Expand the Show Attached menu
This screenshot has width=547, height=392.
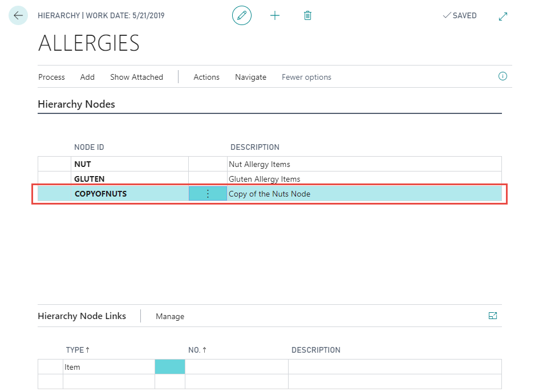point(136,77)
